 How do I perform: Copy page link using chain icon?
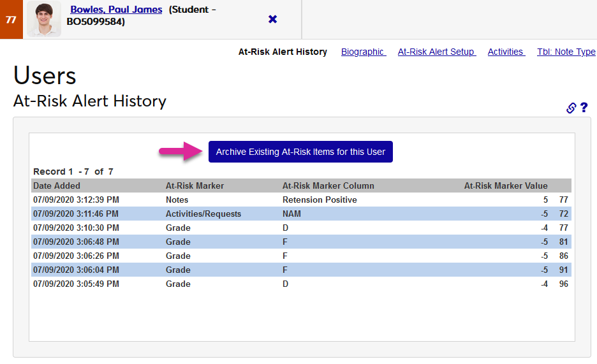[571, 108]
